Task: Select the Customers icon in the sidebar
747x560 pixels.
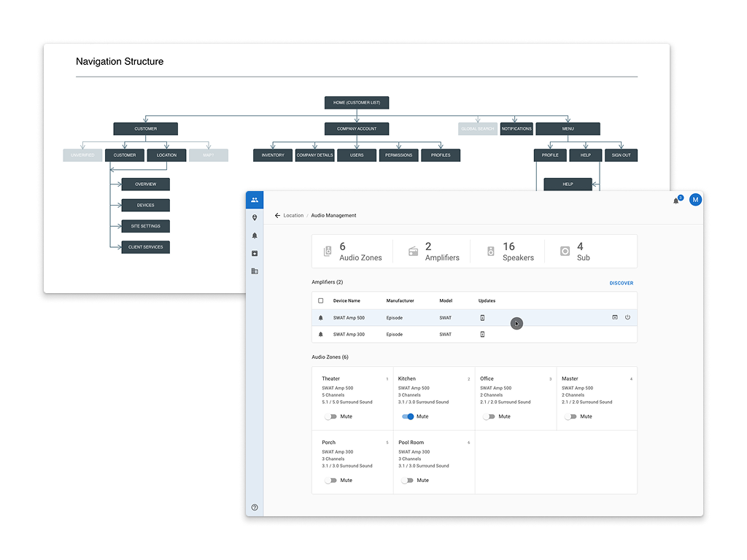Action: point(255,199)
